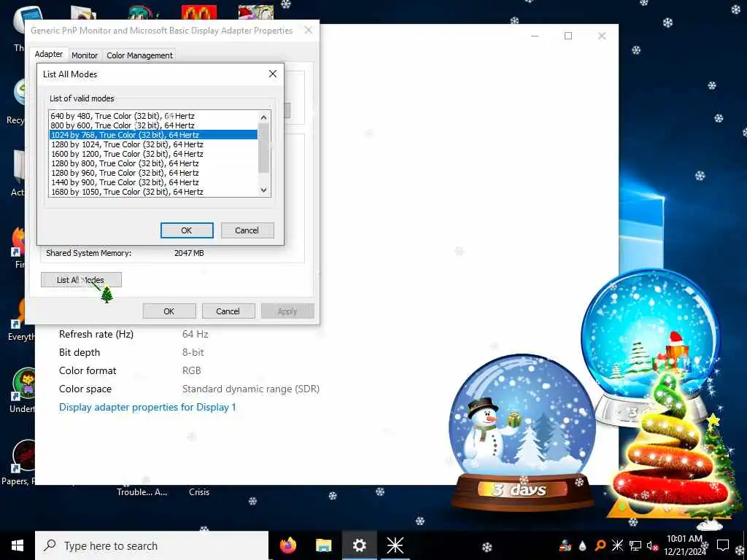Open the Color Management tab
Screen dimensions: 747x560
pyautogui.click(x=139, y=55)
